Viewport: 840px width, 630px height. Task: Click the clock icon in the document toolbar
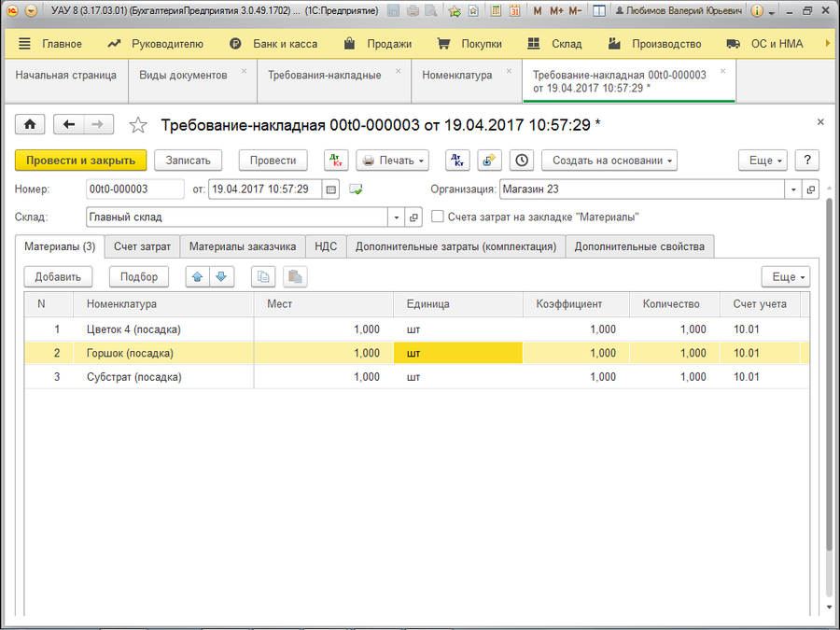[521, 161]
